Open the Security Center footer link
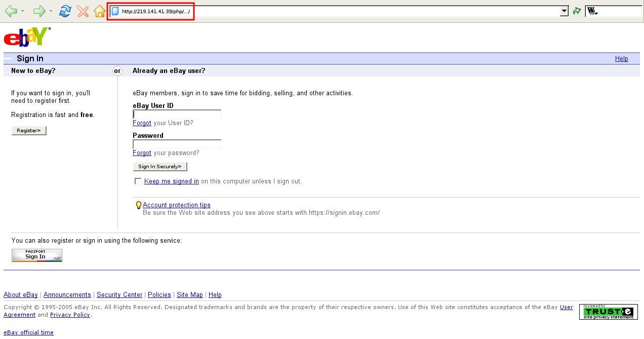Image resolution: width=644 pixels, height=339 pixels. 119,295
